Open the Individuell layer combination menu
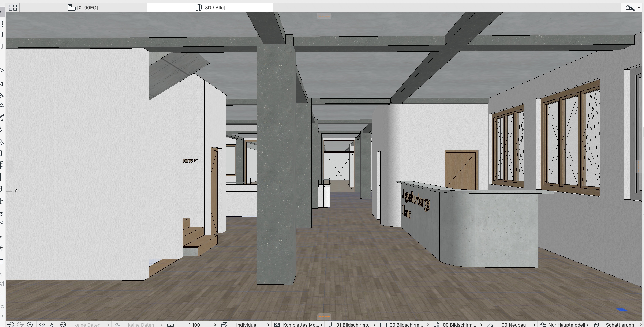The width and height of the screenshot is (644, 327). (x=247, y=324)
